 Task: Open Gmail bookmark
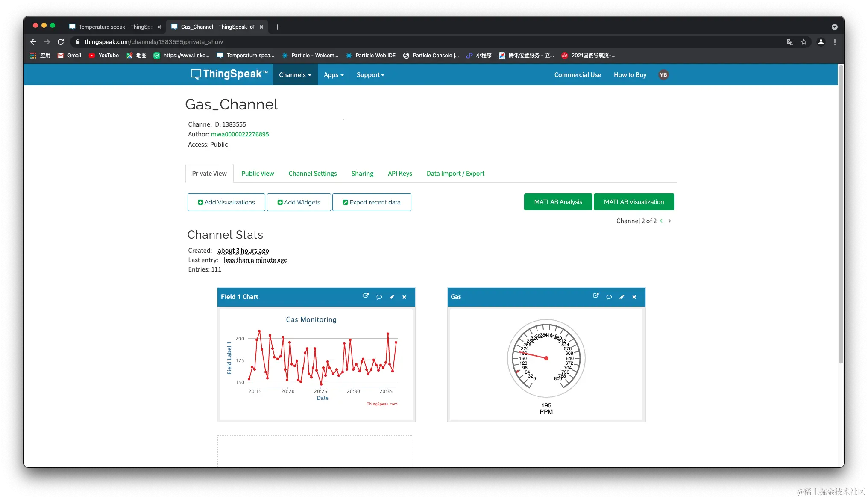point(69,56)
